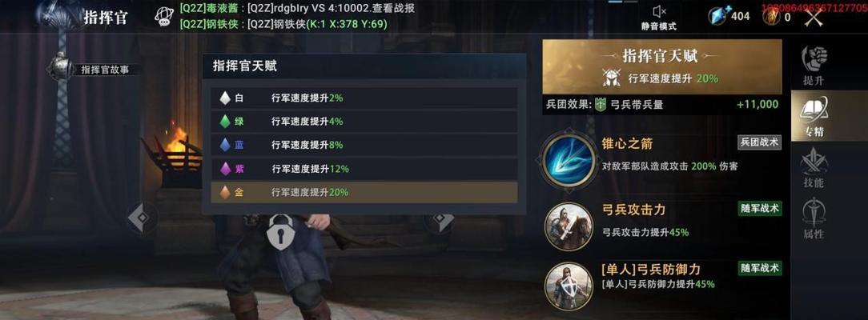Switch to 提升 upgrade tab

pos(814,66)
